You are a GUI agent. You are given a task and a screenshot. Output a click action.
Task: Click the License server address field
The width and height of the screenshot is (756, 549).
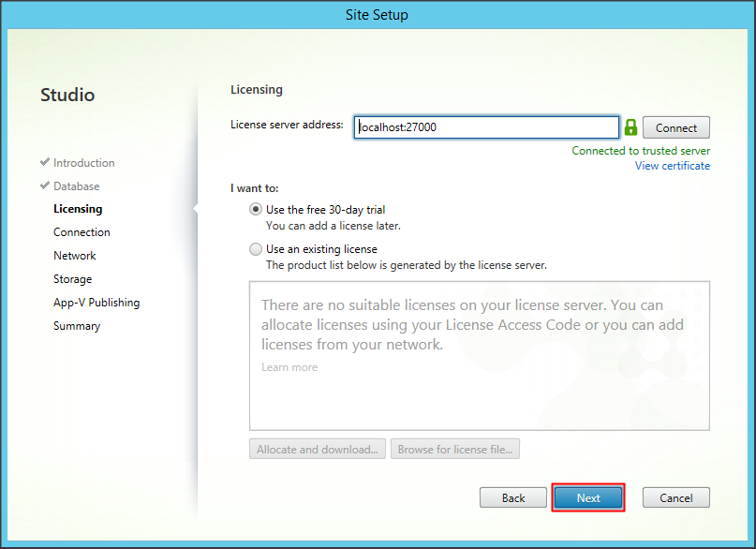click(486, 127)
